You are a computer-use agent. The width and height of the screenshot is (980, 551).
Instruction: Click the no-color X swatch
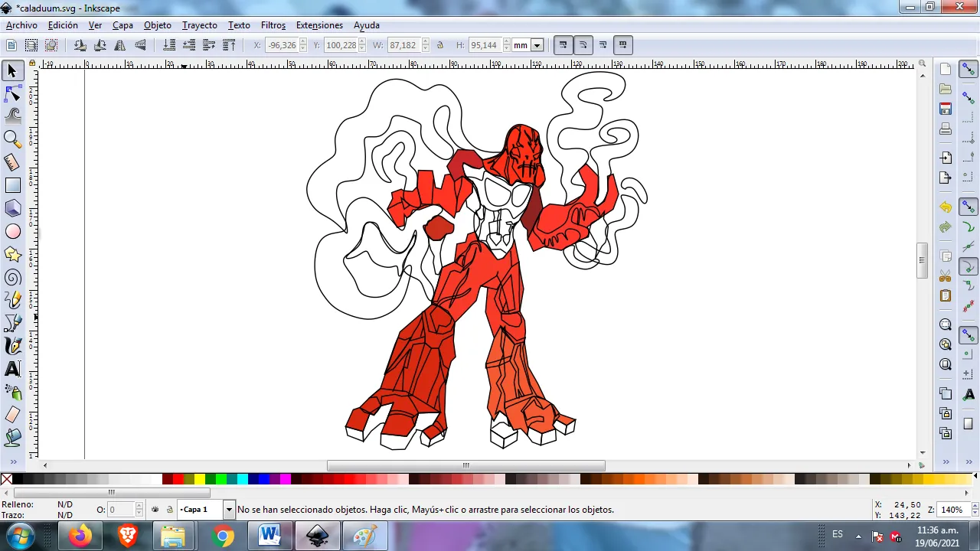tap(6, 479)
